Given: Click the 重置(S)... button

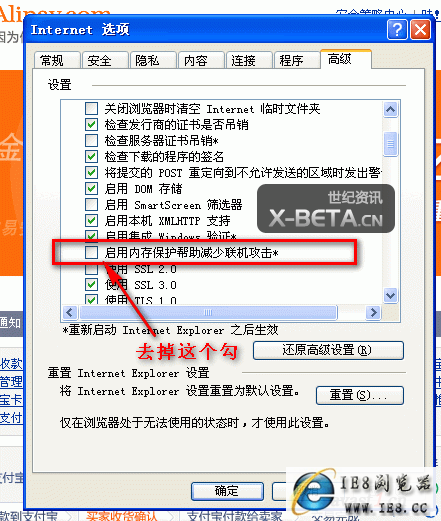Looking at the screenshot, I should (x=360, y=395).
